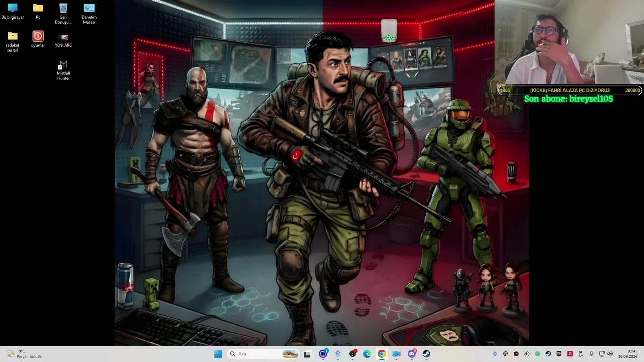The height and width of the screenshot is (362, 644).
Task: Open the camera app taskbar icon
Action: [x=396, y=354]
